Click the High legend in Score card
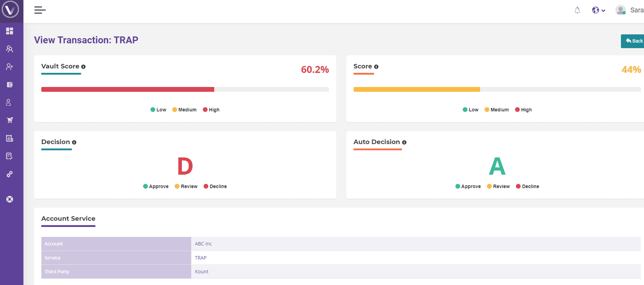This screenshot has width=644, height=285. click(523, 110)
